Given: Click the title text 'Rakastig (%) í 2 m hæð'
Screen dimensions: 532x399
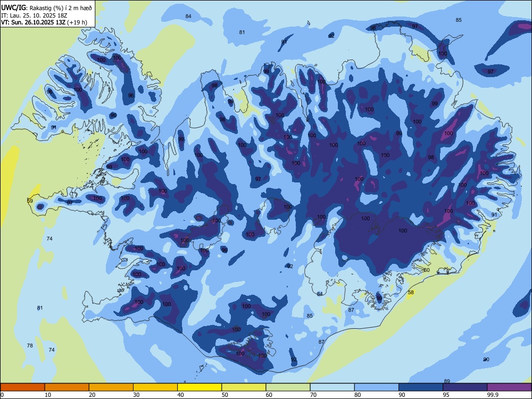Looking at the screenshot, I should (61, 8).
